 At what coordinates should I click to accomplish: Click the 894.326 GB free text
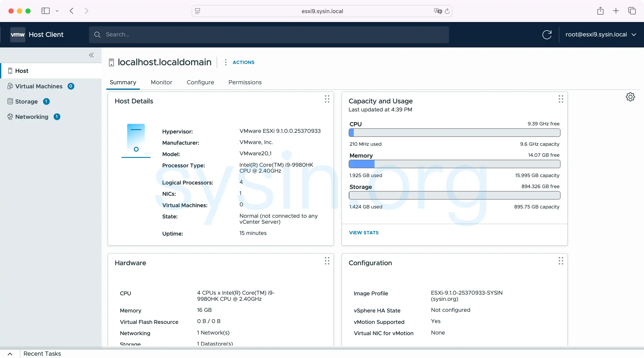tap(540, 186)
